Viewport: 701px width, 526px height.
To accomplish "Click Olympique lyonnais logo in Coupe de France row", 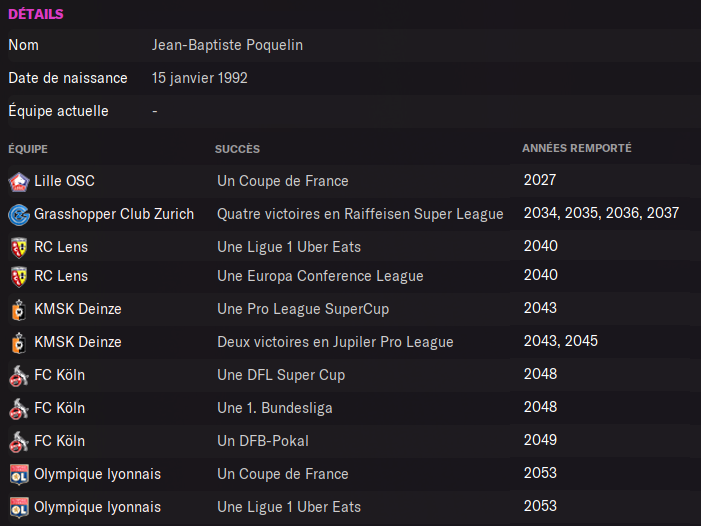I will point(18,475).
